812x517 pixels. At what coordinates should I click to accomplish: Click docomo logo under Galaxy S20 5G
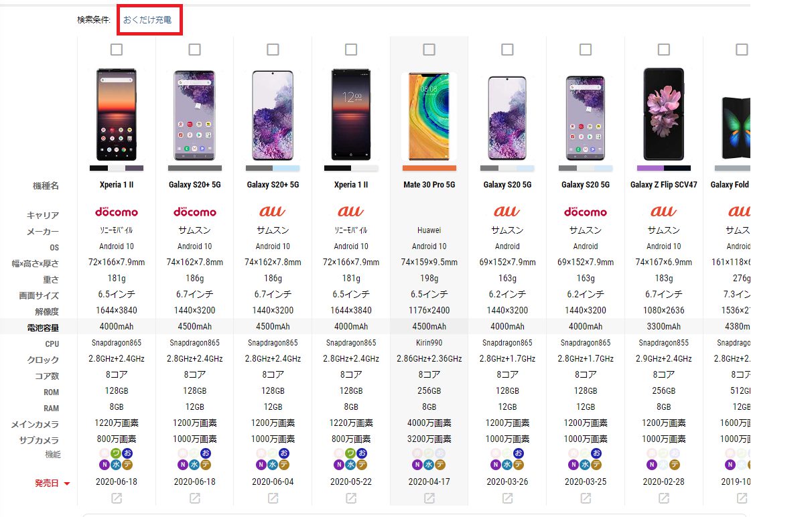tap(586, 212)
